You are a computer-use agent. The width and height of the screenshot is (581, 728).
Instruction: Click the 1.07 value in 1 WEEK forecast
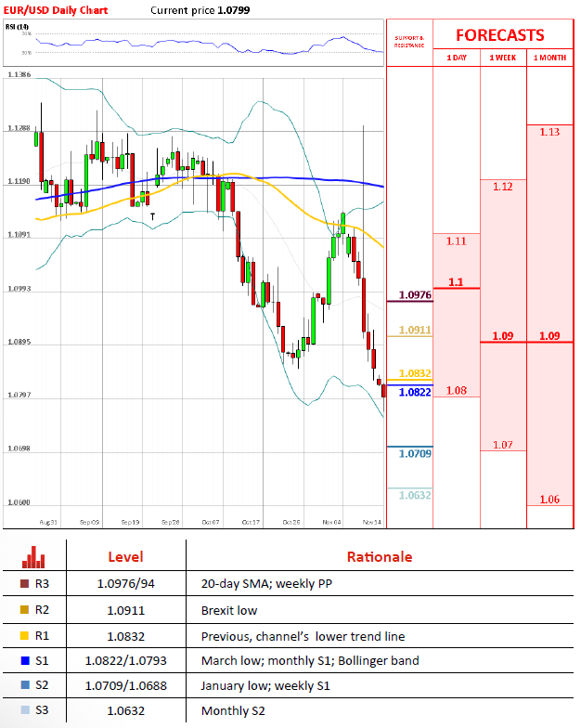click(x=503, y=445)
